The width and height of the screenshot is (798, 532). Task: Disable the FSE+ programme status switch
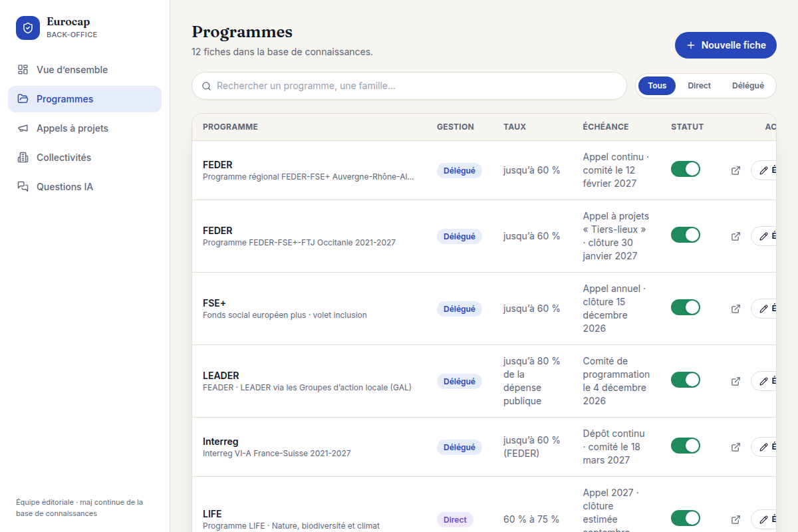686,307
